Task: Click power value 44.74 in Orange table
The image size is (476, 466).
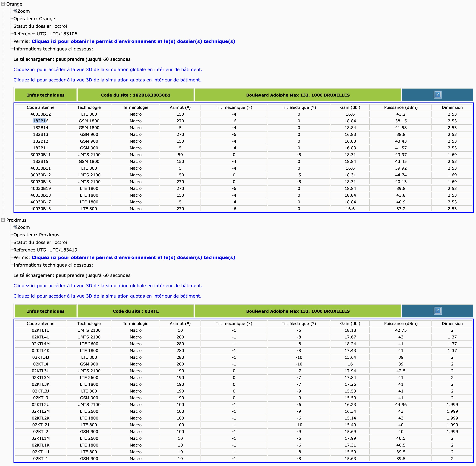Action: pyautogui.click(x=401, y=175)
